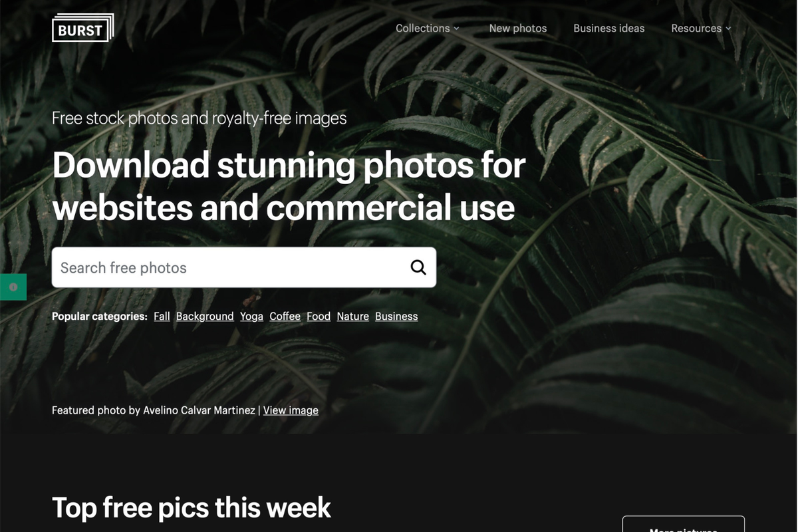Expand the Collections dropdown menu
The width and height of the screenshot is (798, 532).
click(x=428, y=28)
